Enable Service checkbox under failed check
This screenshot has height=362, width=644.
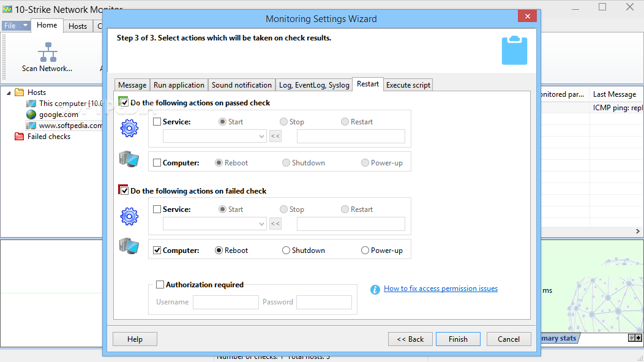(157, 209)
